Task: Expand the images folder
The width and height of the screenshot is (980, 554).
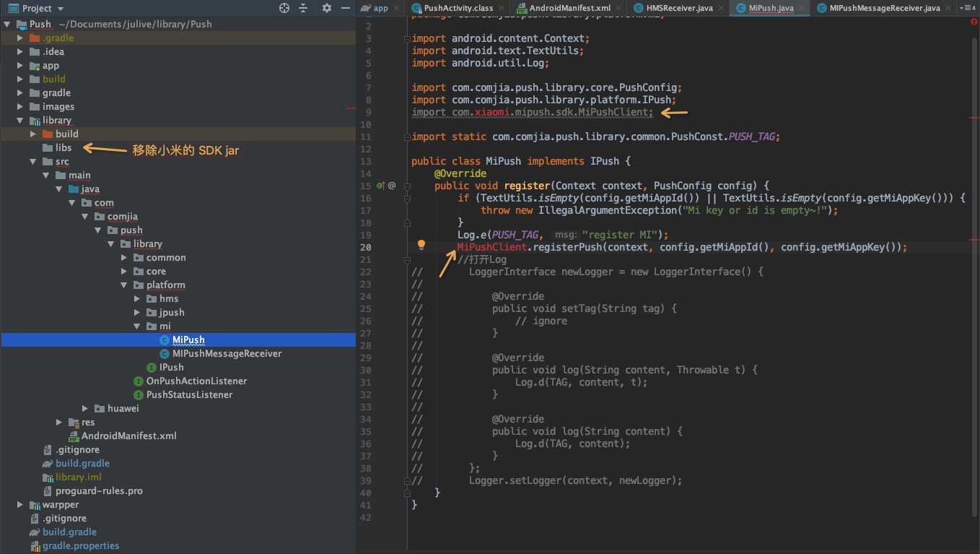Action: click(21, 106)
